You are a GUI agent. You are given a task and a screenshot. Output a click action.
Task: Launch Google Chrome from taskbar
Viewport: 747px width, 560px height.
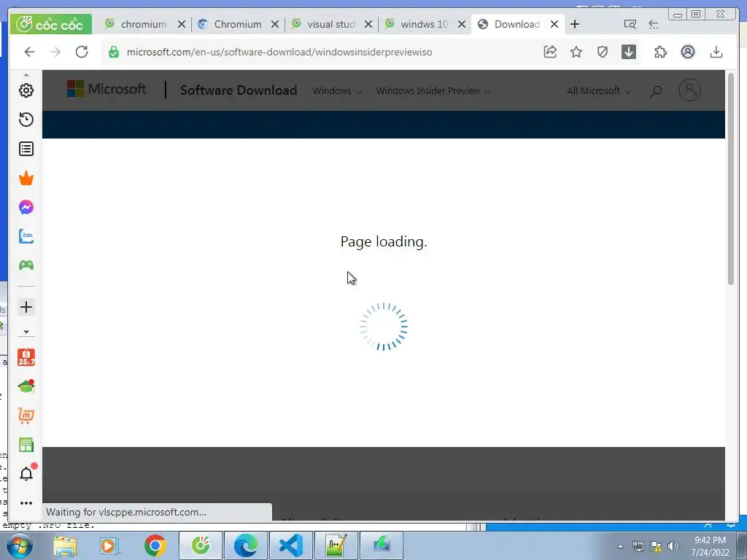point(155,545)
